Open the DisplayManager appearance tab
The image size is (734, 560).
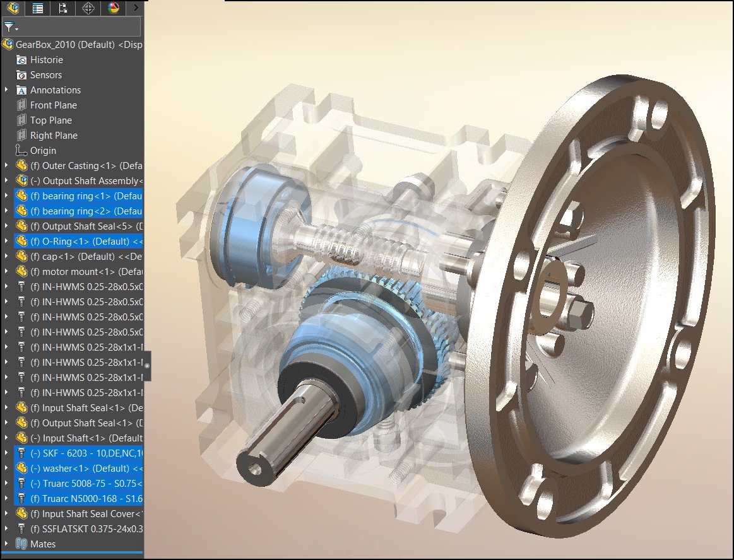[113, 8]
